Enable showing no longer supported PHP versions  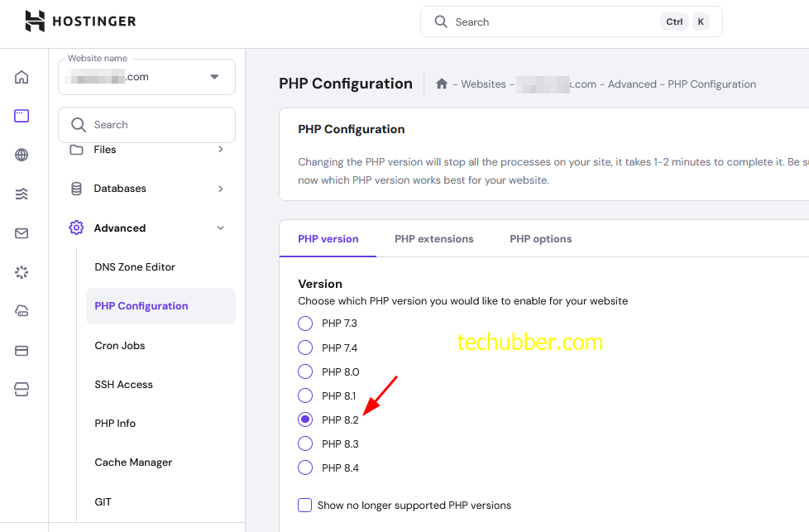point(304,505)
